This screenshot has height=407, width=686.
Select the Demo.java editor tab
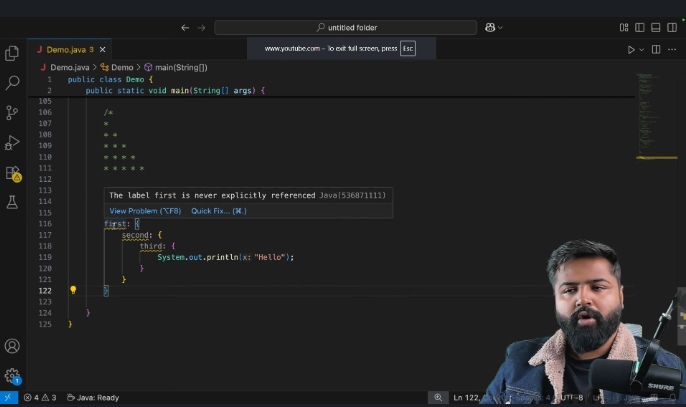(69, 49)
